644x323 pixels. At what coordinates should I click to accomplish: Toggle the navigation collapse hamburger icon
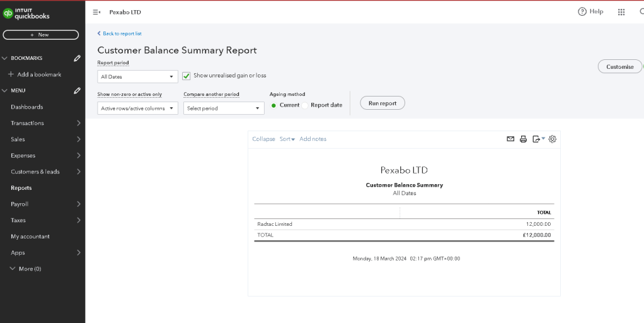96,13
